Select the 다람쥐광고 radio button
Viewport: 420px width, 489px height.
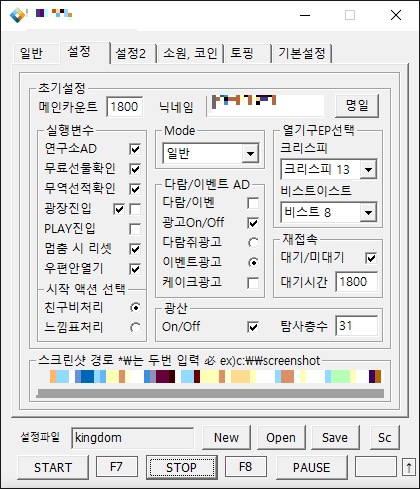pyautogui.click(x=253, y=243)
